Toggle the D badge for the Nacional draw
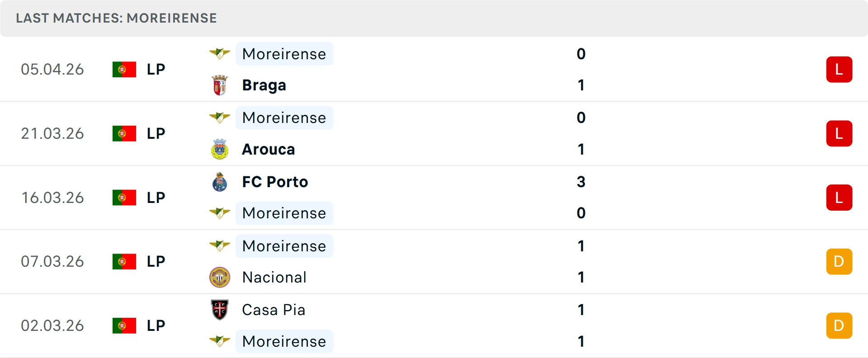The image size is (868, 358). [x=839, y=261]
